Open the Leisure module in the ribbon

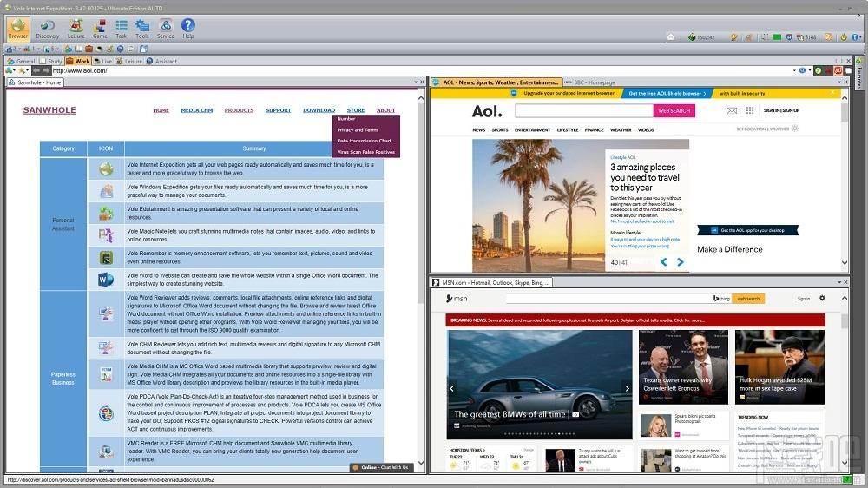pos(76,29)
